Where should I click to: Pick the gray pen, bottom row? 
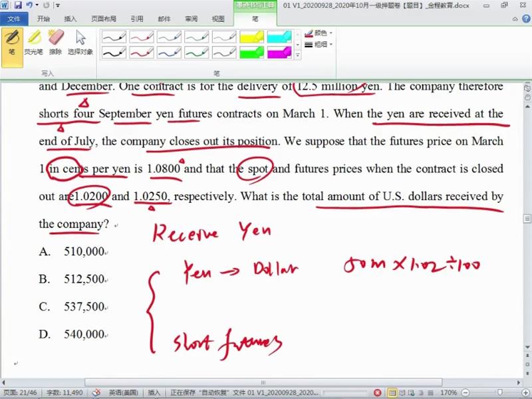coord(224,53)
